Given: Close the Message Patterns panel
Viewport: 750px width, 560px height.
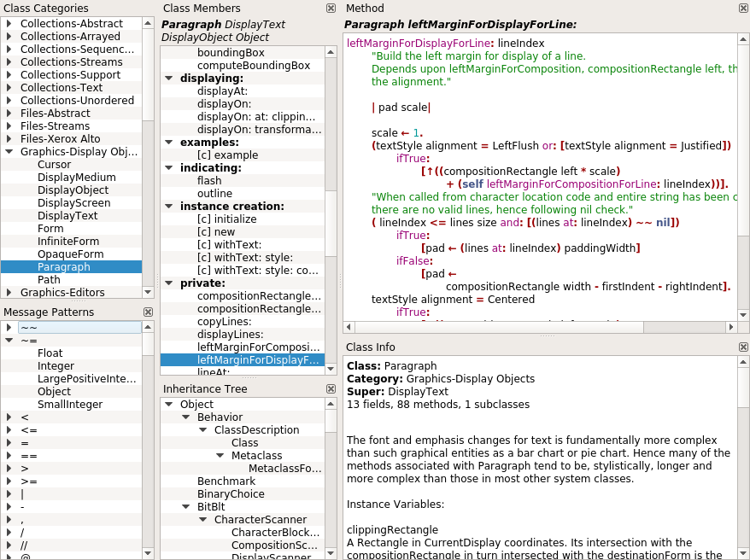Looking at the screenshot, I should 149,312.
